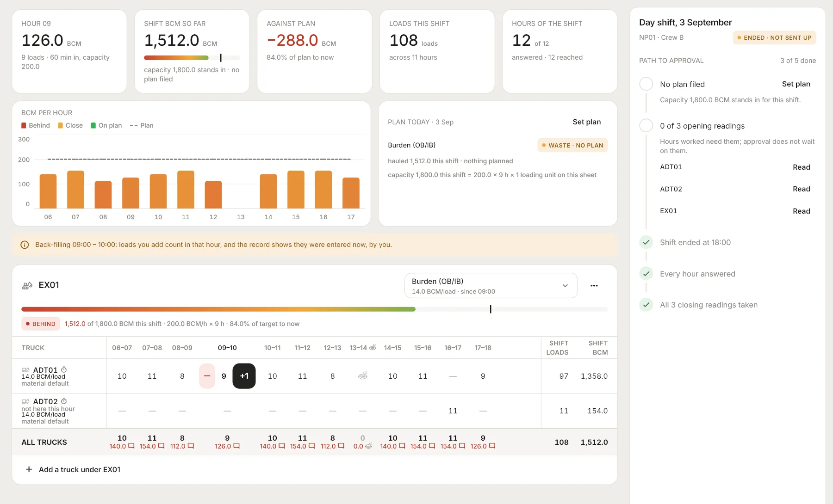Click the Every hour answered checkmark
This screenshot has width=833, height=504.
click(646, 274)
